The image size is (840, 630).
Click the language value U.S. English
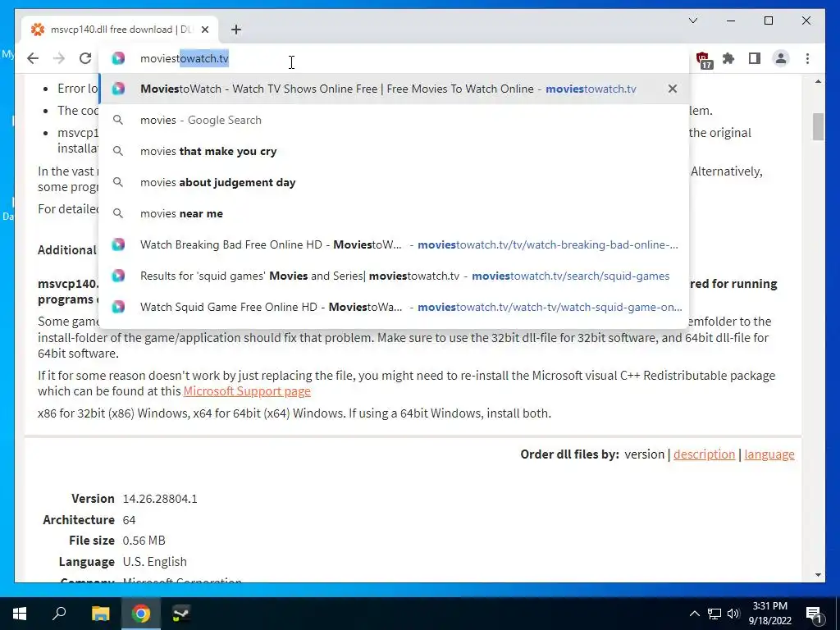click(x=154, y=562)
